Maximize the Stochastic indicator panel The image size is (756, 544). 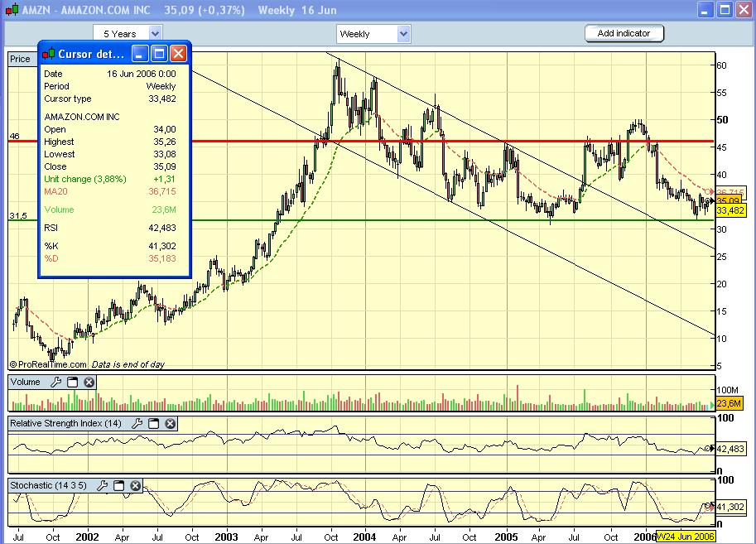[x=118, y=486]
